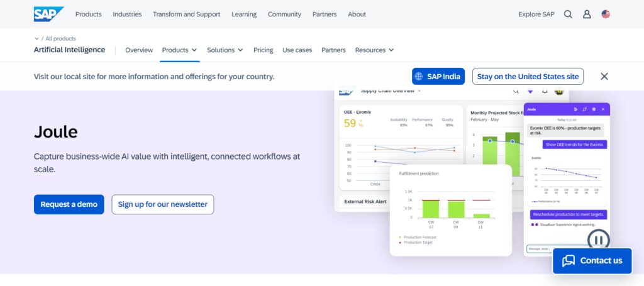Open the Products top navigation menu

coord(88,14)
